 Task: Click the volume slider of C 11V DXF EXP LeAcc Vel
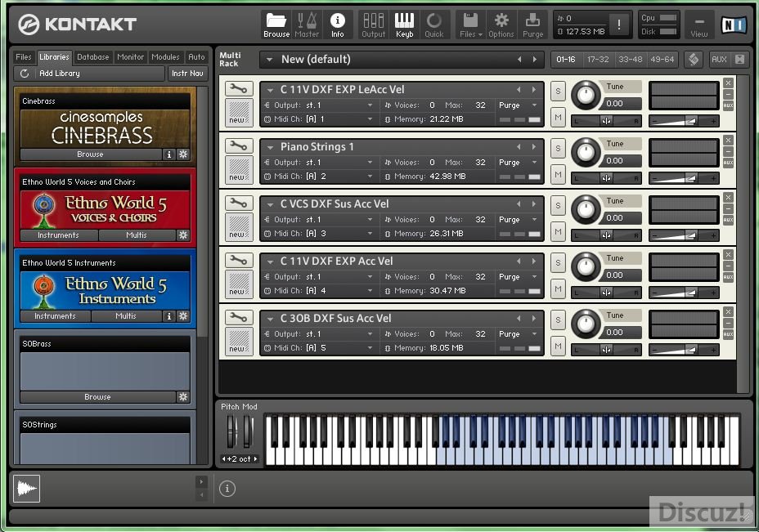pos(683,122)
